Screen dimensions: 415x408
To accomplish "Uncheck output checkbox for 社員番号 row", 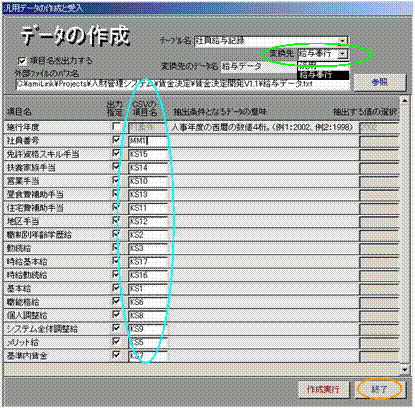I will 116,140.
